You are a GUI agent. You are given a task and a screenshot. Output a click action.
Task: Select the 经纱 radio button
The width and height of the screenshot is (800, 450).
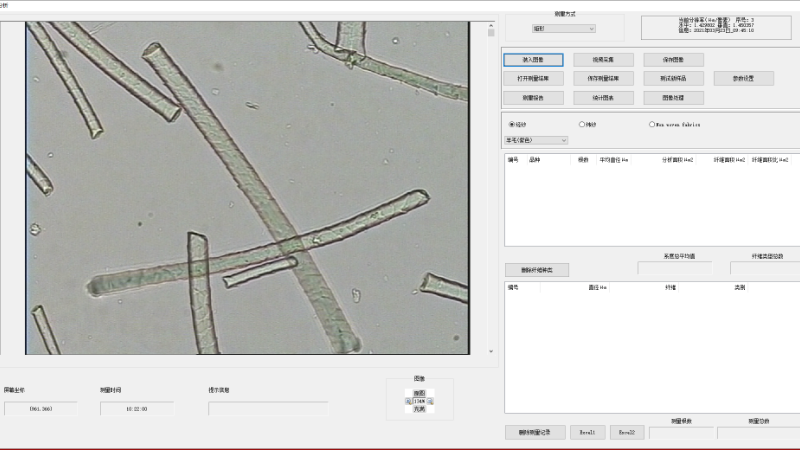(x=512, y=124)
